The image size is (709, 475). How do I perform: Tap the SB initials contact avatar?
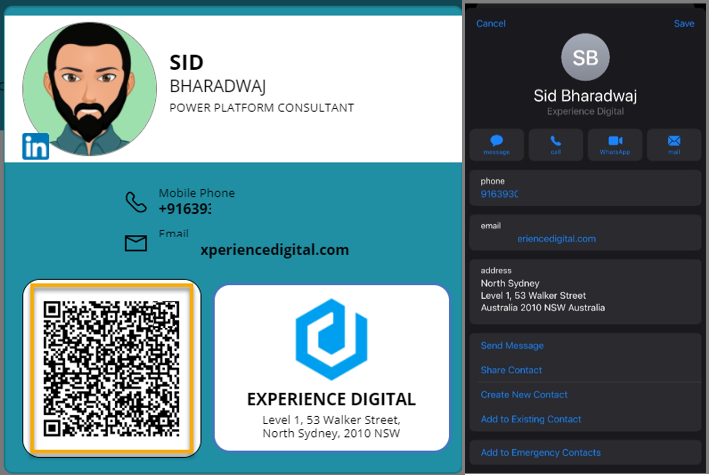(585, 57)
